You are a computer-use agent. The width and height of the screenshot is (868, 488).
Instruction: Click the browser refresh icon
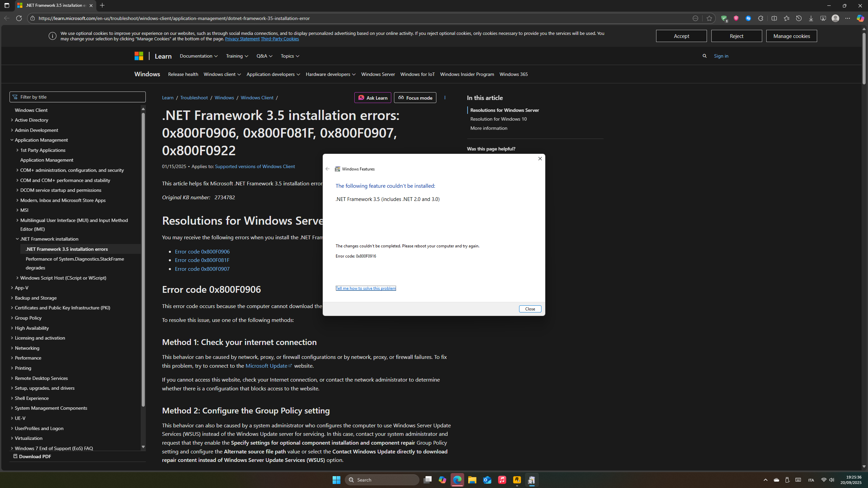click(x=19, y=18)
